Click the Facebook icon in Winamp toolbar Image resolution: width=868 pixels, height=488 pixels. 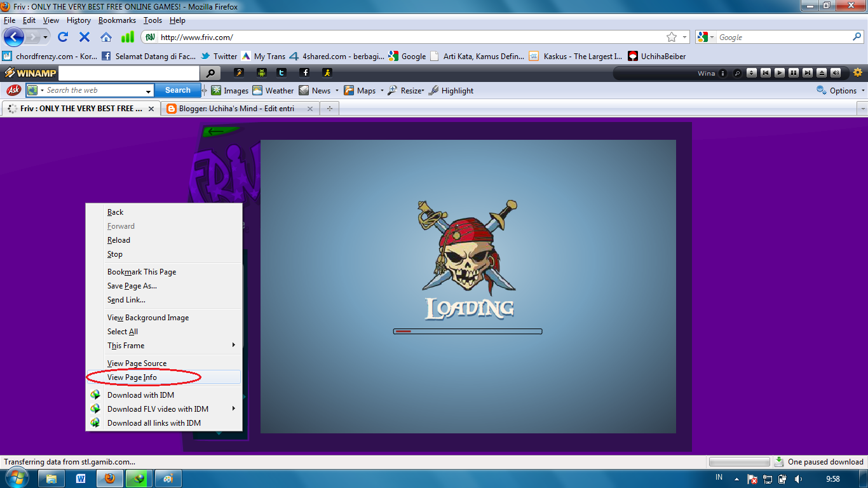305,72
